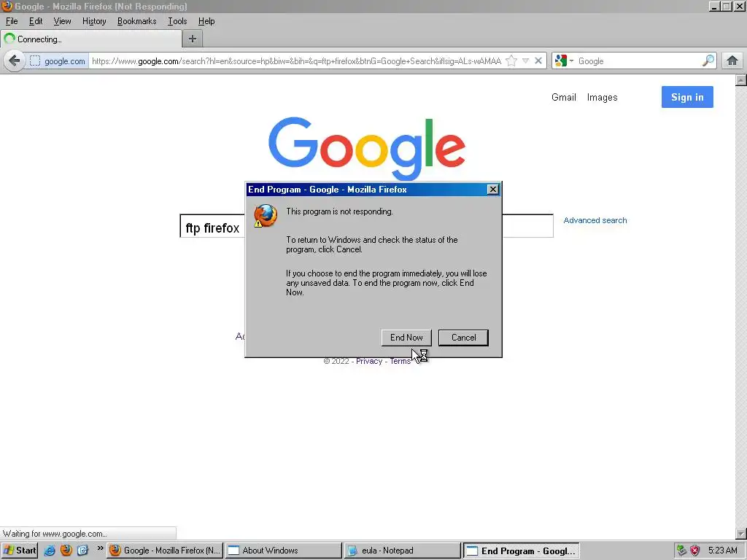The image size is (747, 560).
Task: Open the Help menu
Action: coord(206,21)
